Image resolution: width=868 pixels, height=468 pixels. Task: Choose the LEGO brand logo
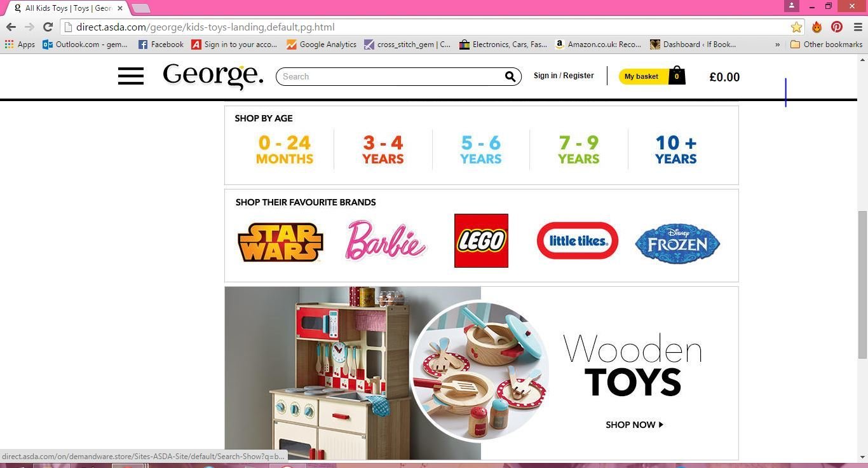point(481,240)
